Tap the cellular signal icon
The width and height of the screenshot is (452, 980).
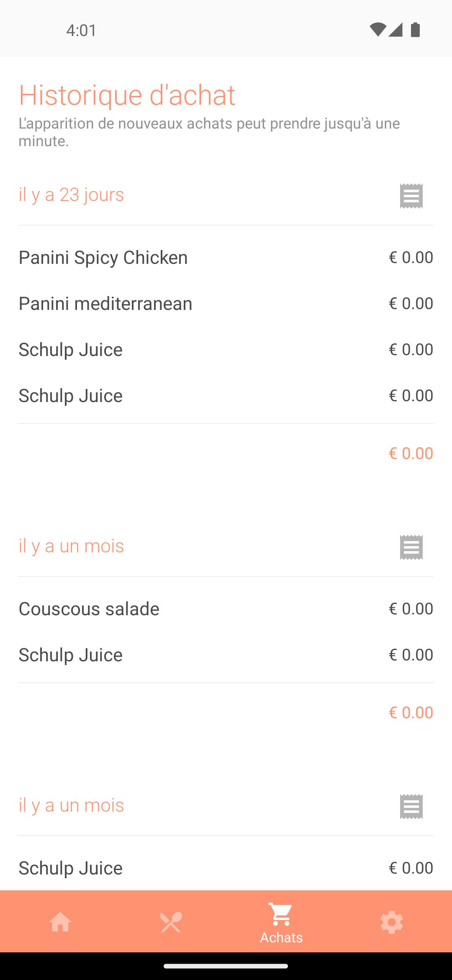395,30
